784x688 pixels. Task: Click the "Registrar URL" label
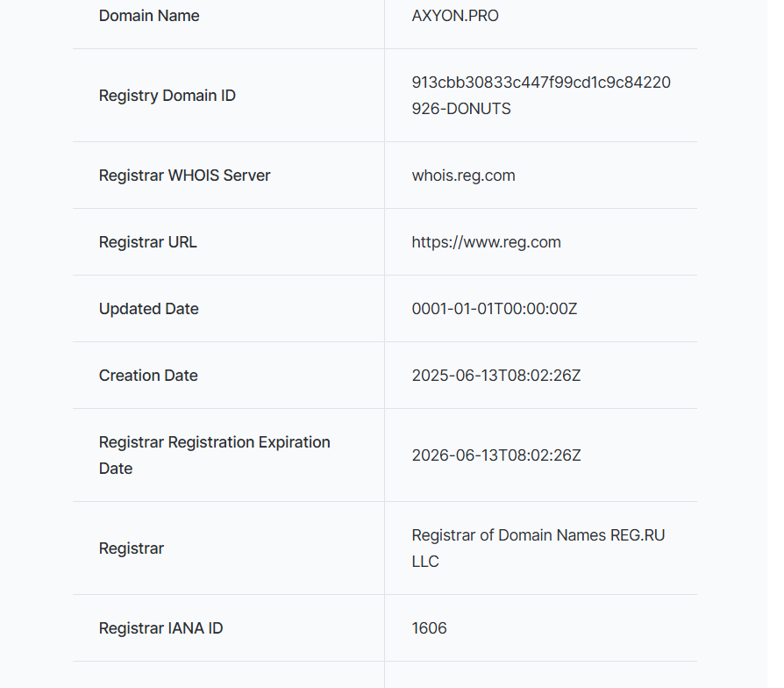(x=148, y=242)
